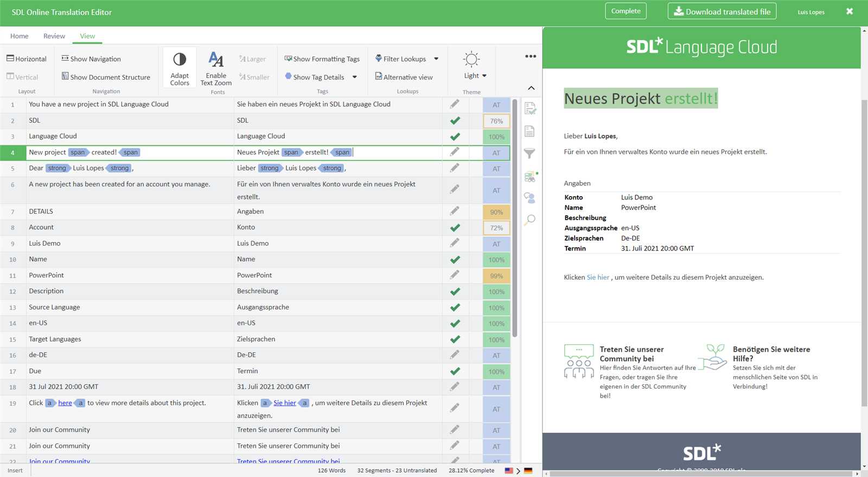Click the pencil status icon for segment 1
Viewport: 868px width, 477px height.
point(455,104)
